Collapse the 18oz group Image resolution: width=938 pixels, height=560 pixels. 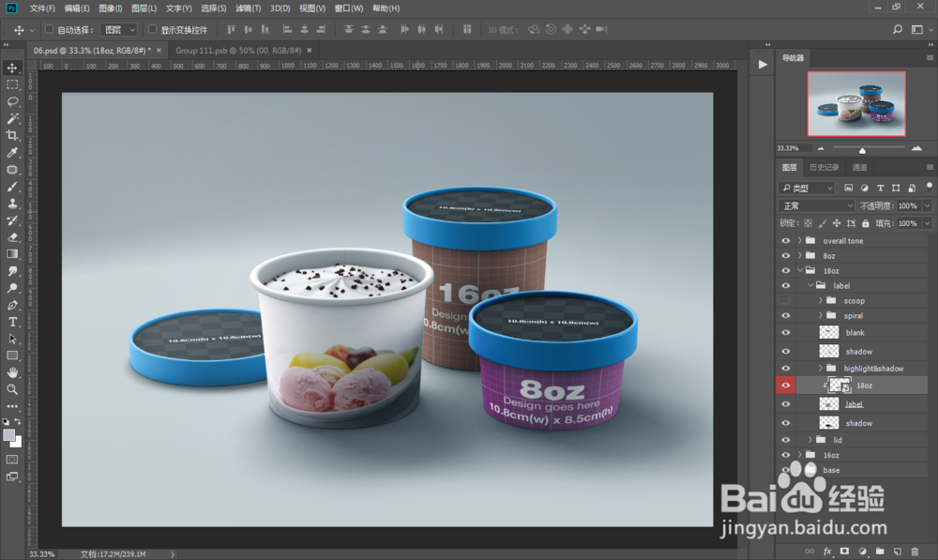(x=800, y=270)
